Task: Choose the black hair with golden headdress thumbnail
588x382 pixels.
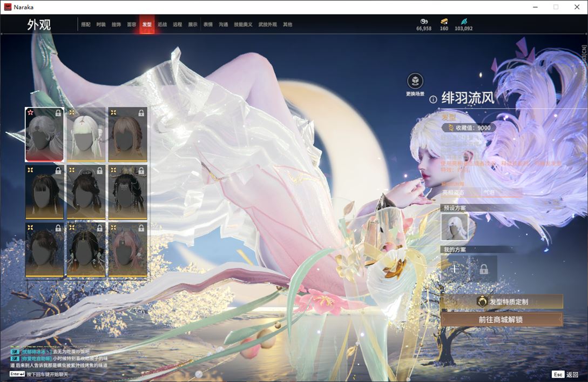Action: coord(127,192)
